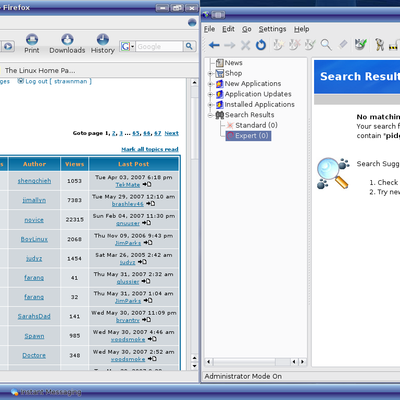Expand the Installed Applications tree node
The image size is (400, 400).
[210, 105]
